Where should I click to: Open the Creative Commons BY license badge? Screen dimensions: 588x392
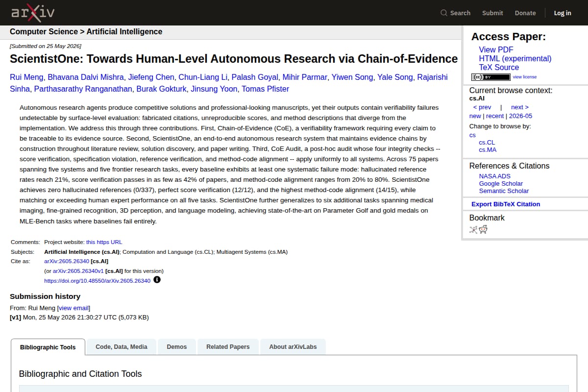tap(490, 77)
